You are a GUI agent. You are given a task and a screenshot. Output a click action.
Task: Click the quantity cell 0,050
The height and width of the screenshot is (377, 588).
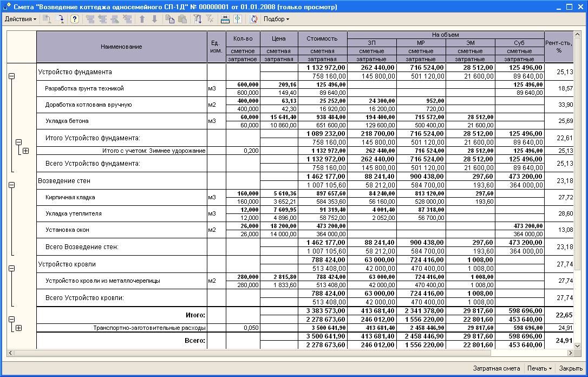pyautogui.click(x=243, y=328)
